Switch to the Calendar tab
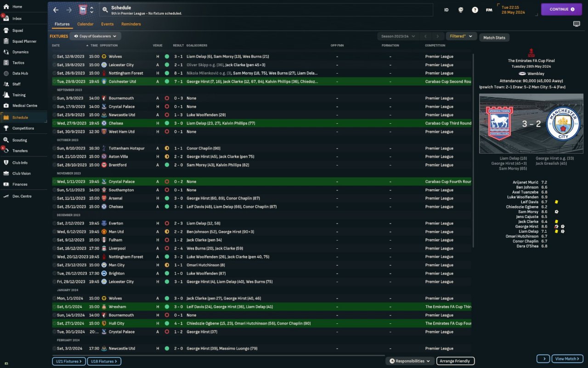The image size is (588, 368). coord(85,24)
